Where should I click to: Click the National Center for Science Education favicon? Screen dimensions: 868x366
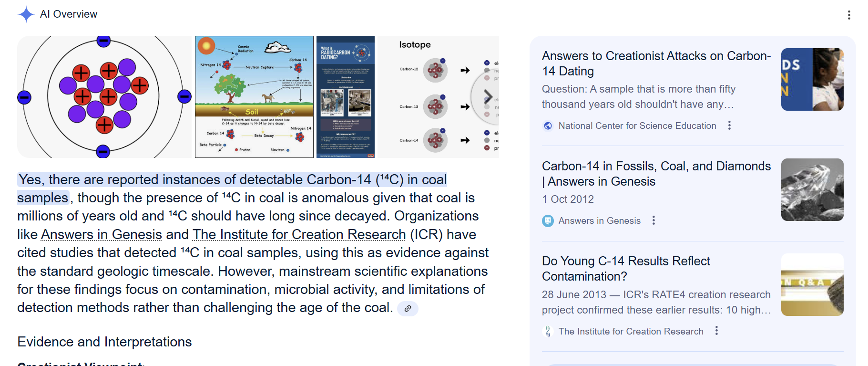pyautogui.click(x=548, y=126)
